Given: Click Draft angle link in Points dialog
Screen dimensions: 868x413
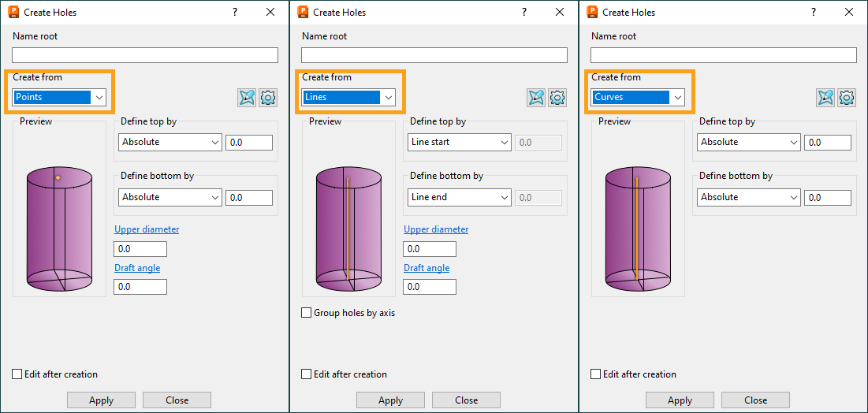Looking at the screenshot, I should pos(137,268).
